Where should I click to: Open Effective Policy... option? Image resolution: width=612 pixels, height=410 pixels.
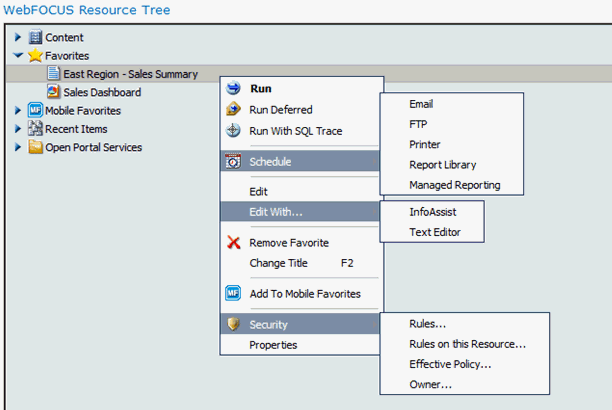point(464,364)
